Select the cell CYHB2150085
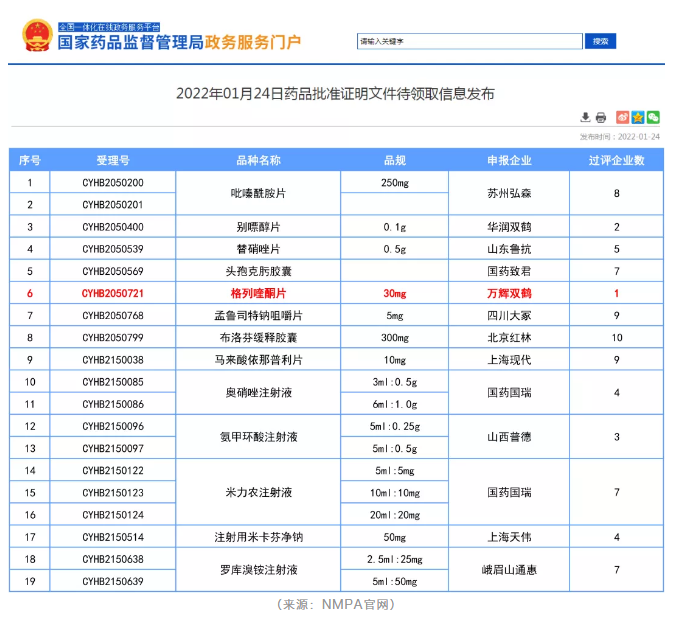 click(113, 382)
